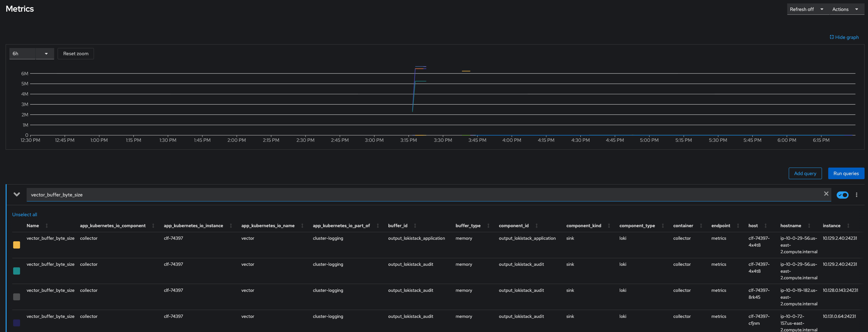Disable the vector_buffer_byte_size query toggle
The height and width of the screenshot is (332, 868).
click(x=842, y=195)
